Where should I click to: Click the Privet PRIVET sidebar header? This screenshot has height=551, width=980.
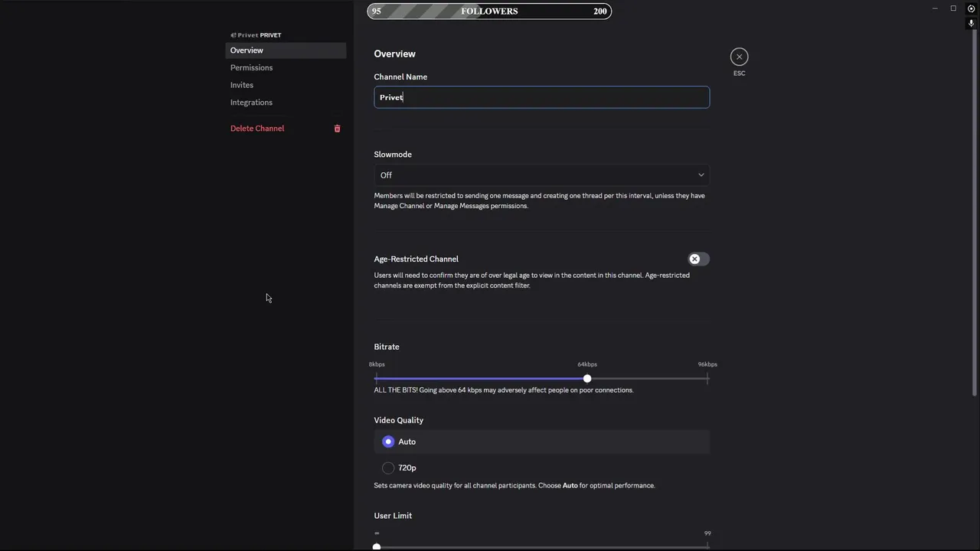(256, 35)
